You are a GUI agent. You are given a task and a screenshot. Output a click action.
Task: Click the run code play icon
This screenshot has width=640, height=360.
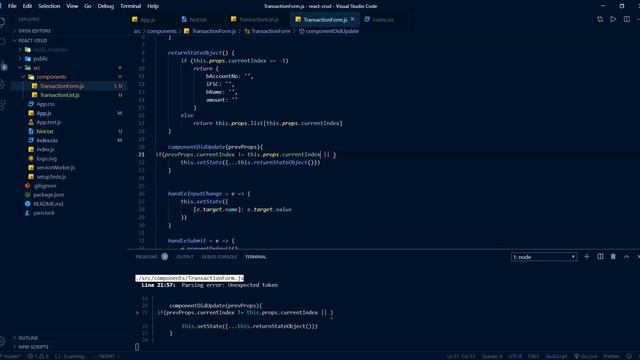point(613,19)
